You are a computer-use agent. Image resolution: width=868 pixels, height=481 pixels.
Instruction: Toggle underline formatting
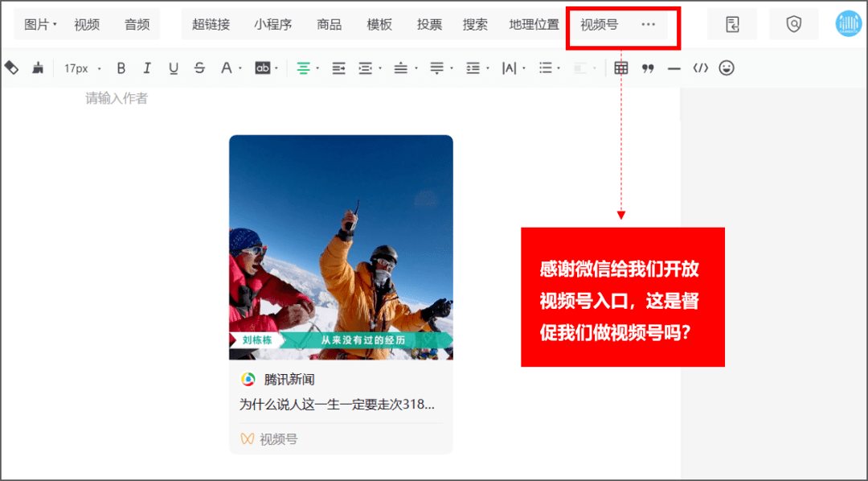173,68
